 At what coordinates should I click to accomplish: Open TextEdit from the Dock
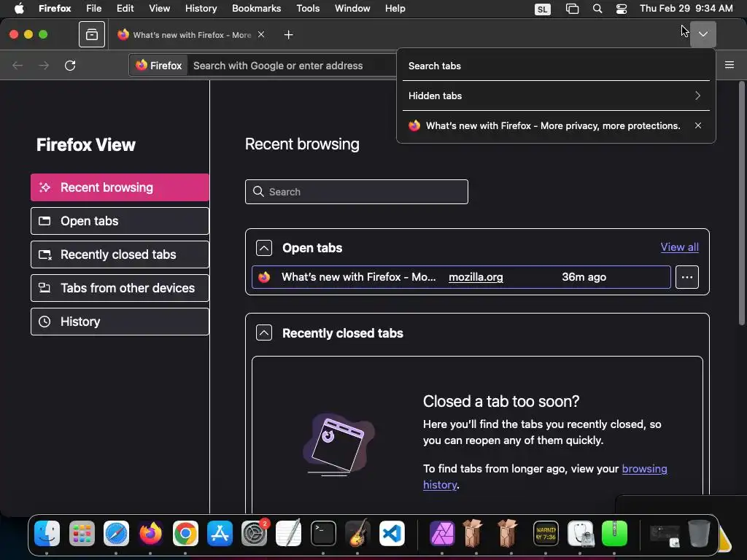(289, 533)
